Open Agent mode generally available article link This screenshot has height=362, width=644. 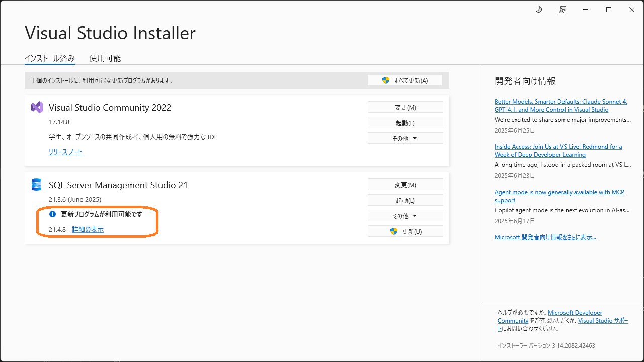click(559, 196)
